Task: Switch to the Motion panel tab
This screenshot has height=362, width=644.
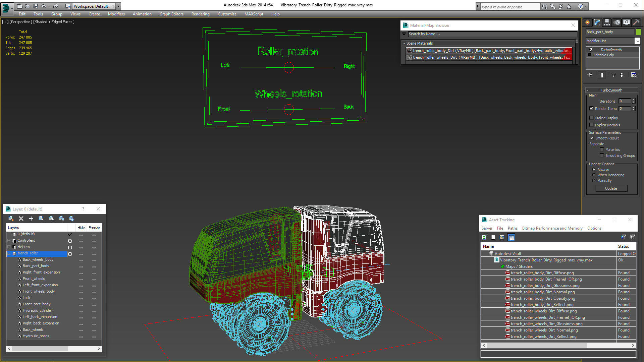Action: (x=617, y=22)
